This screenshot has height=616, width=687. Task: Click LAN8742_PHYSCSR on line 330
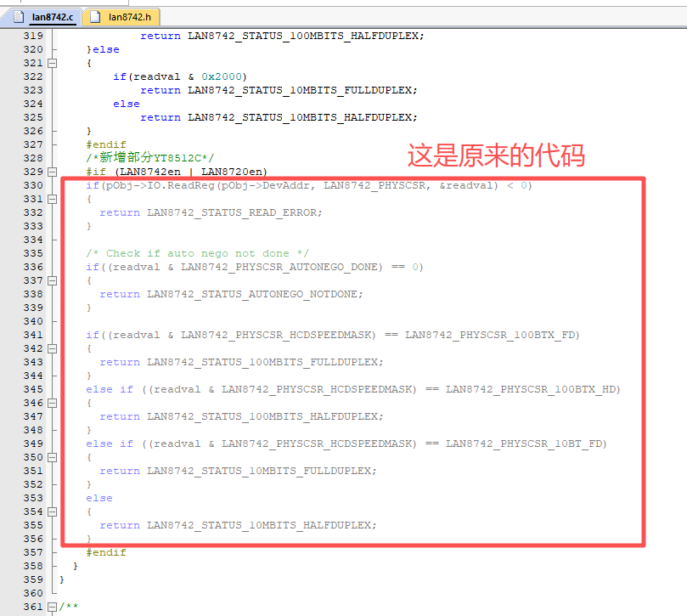click(374, 185)
